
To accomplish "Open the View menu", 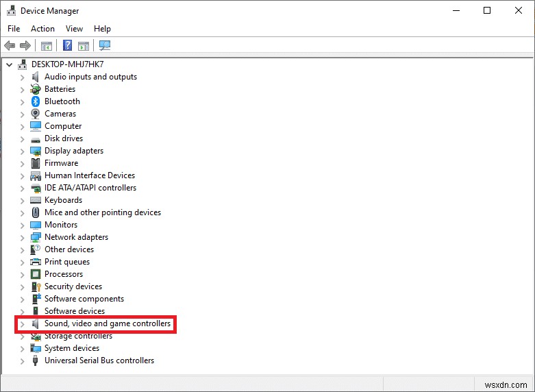I will click(x=74, y=29).
